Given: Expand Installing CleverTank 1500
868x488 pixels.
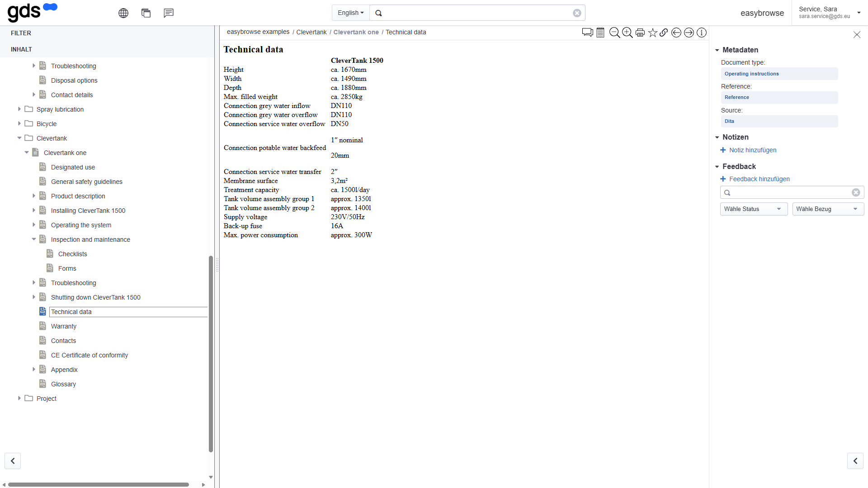Looking at the screenshot, I should click(33, 210).
